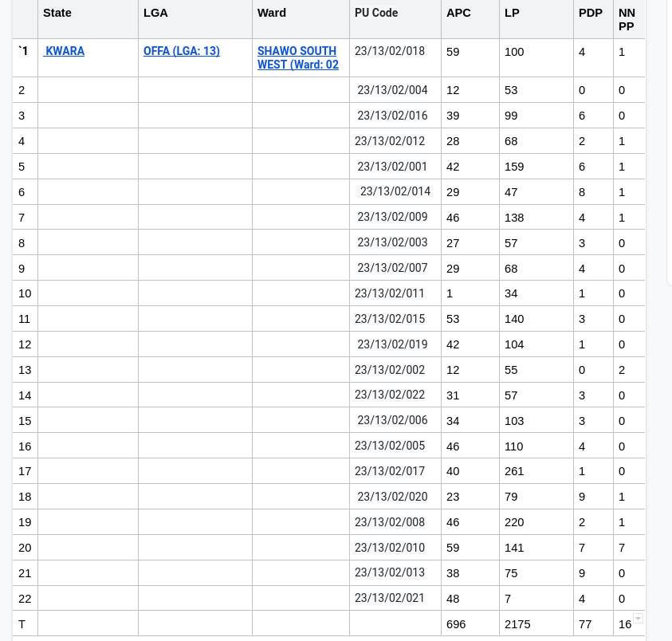Viewport: 672px width, 641px height.
Task: Click PU code 23/13/02/016
Action: click(x=392, y=116)
